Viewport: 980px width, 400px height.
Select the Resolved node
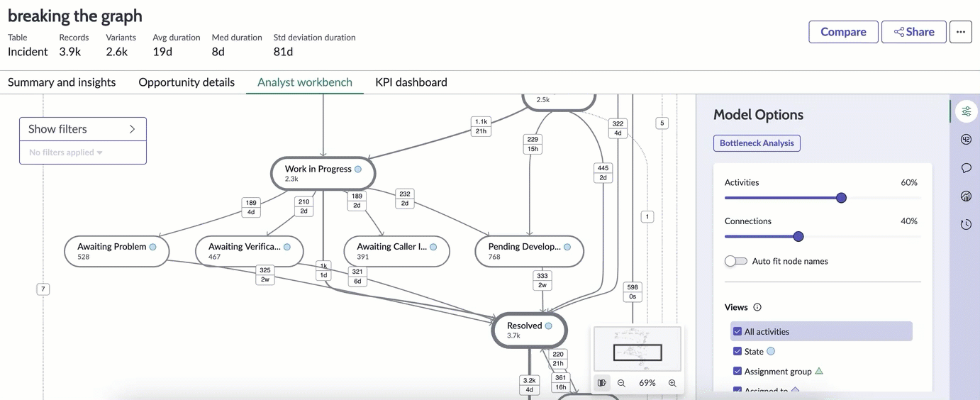(x=530, y=330)
